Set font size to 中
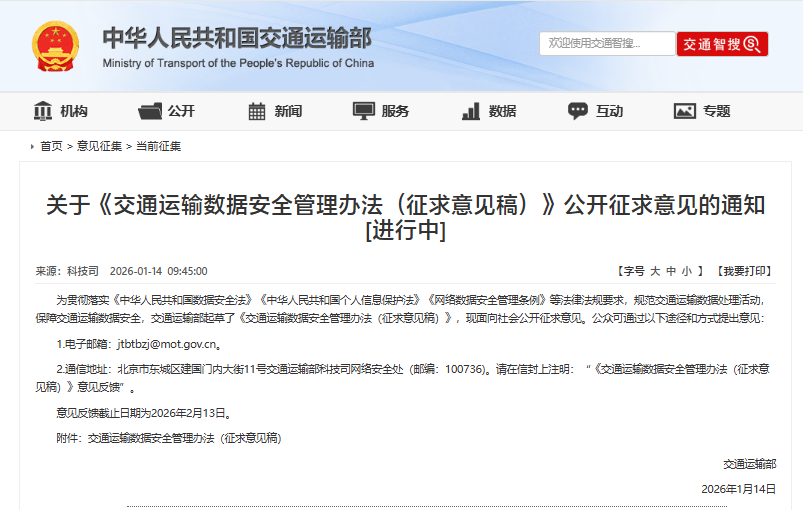Screen dimensions: 803x510 pyautogui.click(x=671, y=271)
